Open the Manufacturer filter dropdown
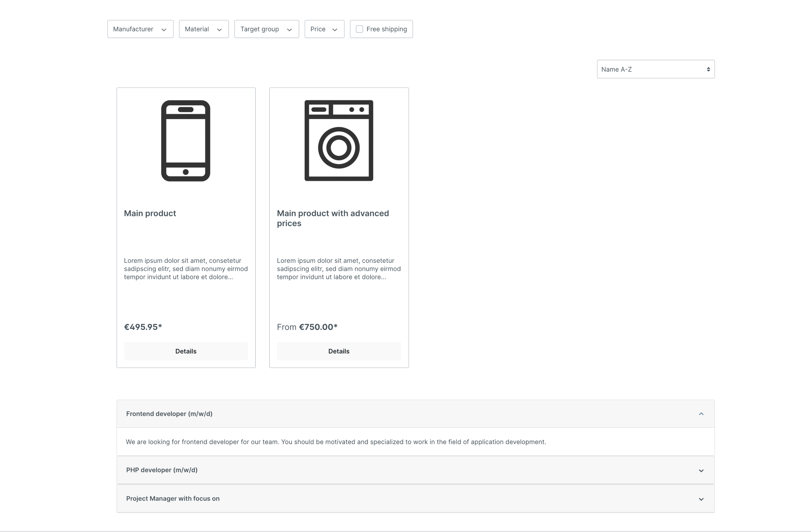Screen dimensions: 811x532 click(139, 28)
